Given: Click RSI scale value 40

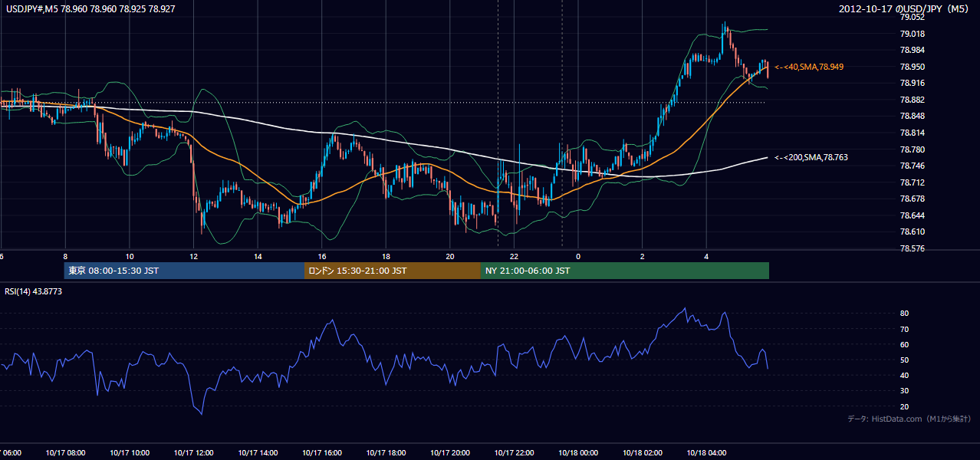Looking at the screenshot, I should tap(904, 376).
